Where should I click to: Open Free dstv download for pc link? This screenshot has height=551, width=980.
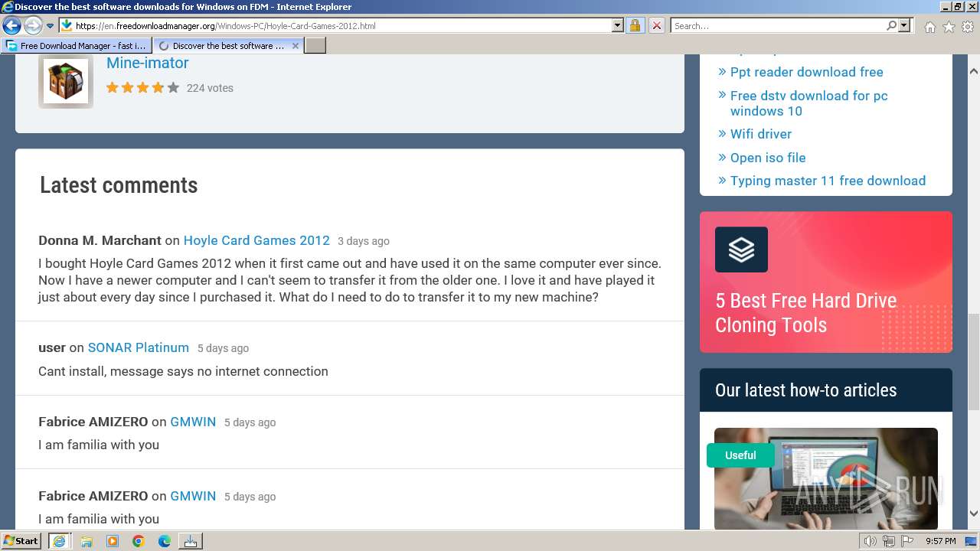coord(809,103)
